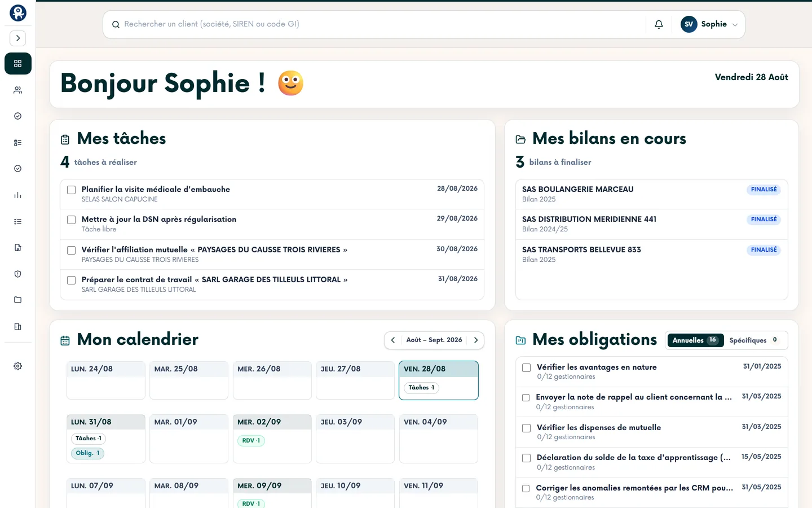Viewport: 812px width, 508px height.
Task: Open settings via the gear icon
Action: [x=18, y=366]
